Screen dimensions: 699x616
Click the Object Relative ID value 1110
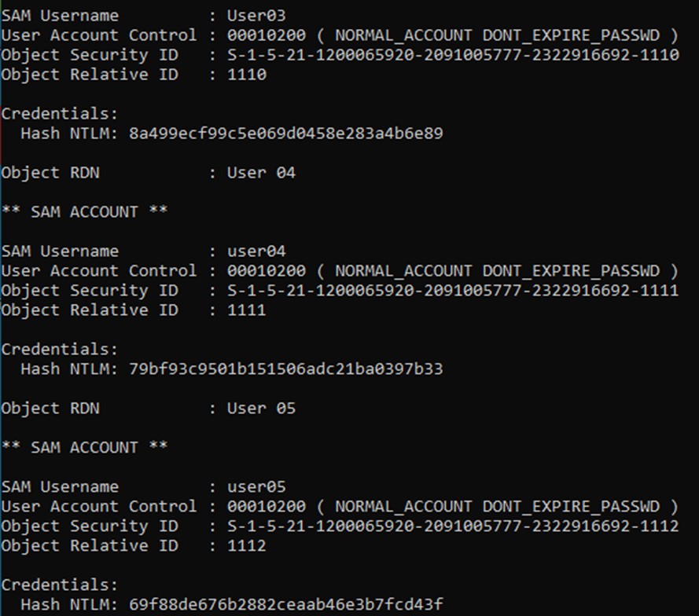(x=246, y=75)
